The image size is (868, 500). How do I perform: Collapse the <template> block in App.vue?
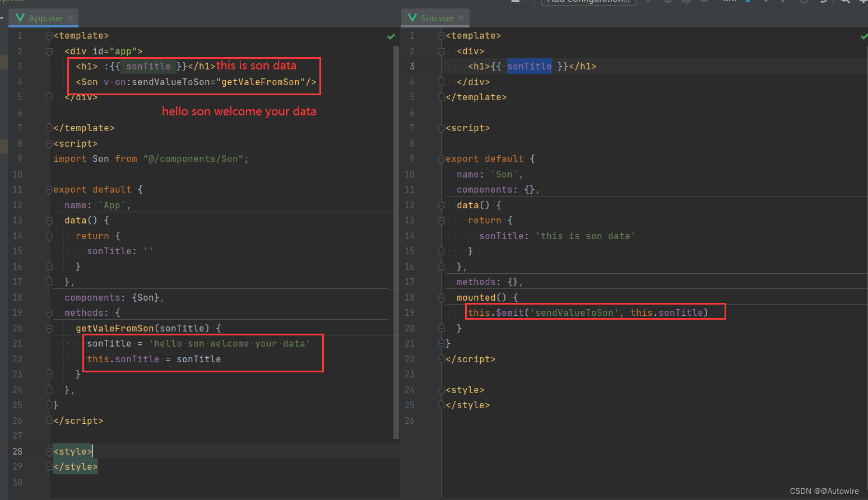[49, 36]
